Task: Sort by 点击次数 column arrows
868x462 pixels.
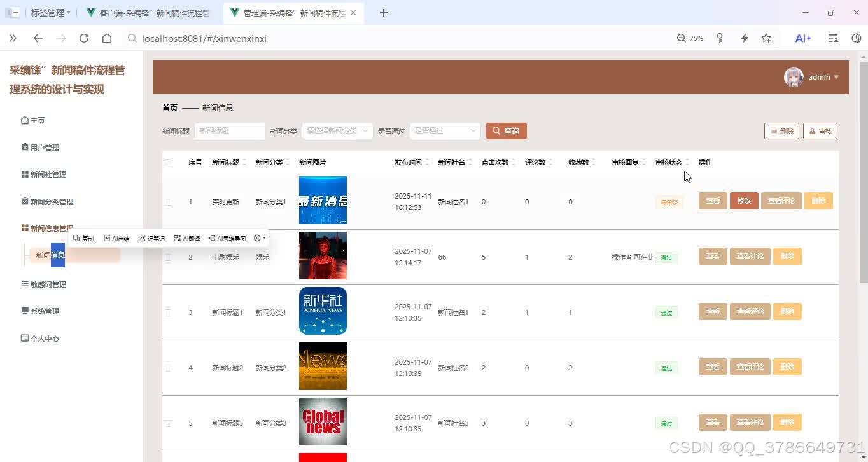Action: click(x=514, y=162)
